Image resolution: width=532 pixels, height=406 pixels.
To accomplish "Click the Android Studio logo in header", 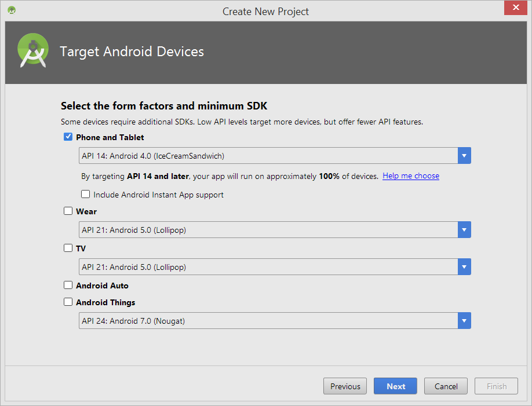I will (x=33, y=50).
